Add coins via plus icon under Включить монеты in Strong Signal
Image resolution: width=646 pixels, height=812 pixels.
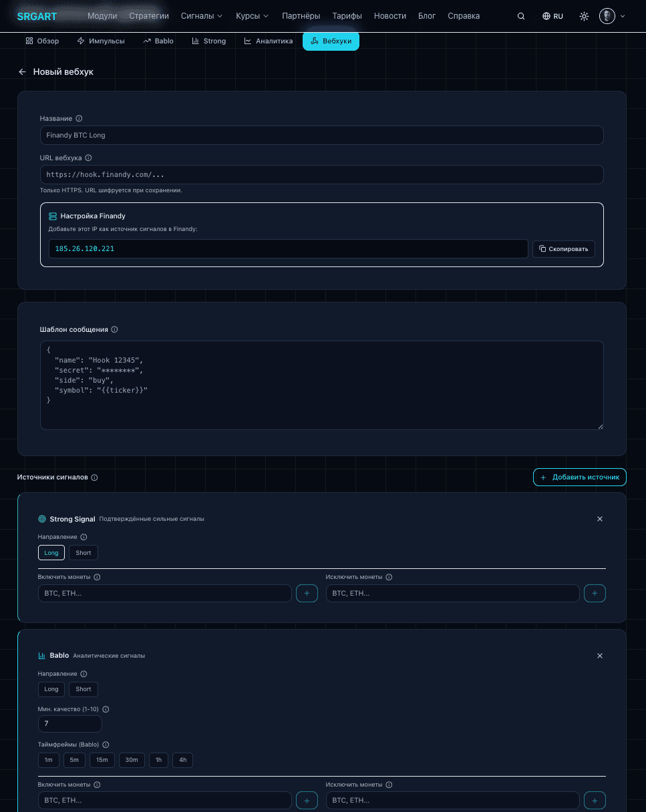[x=307, y=593]
